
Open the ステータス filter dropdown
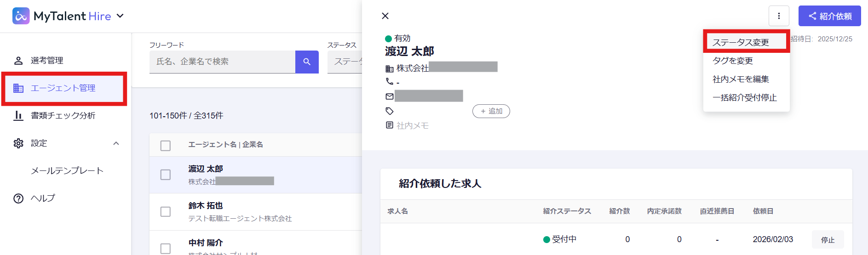click(345, 62)
